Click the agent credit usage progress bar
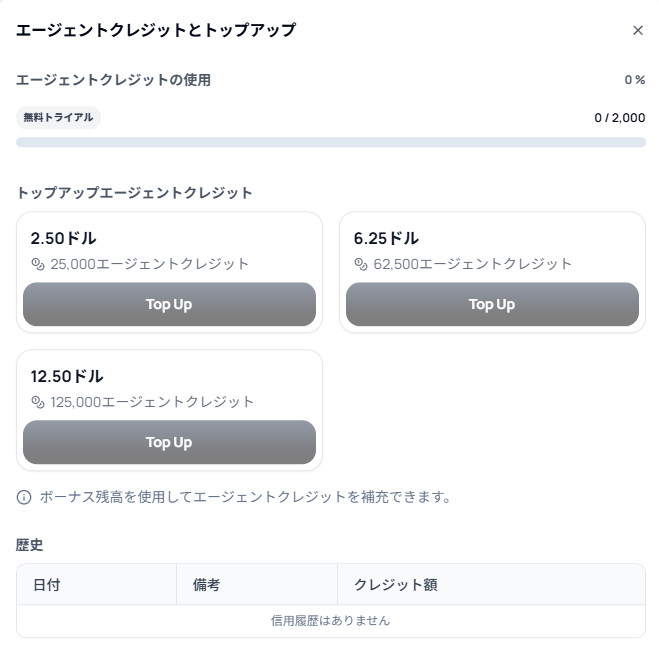The height and width of the screenshot is (652, 659). 330,142
